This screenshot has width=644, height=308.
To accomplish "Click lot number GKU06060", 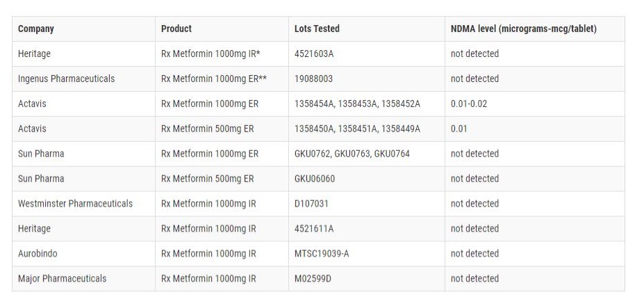I will click(316, 179).
